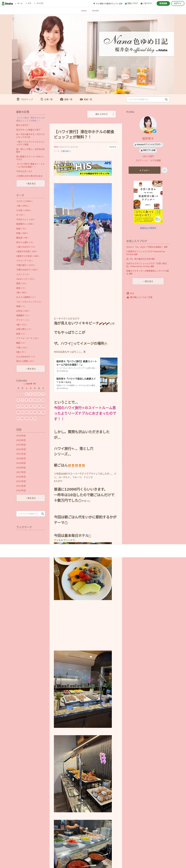Open the book cover image in sidebar
Image resolution: width=186 pixels, height=868 pixels.
click(148, 202)
